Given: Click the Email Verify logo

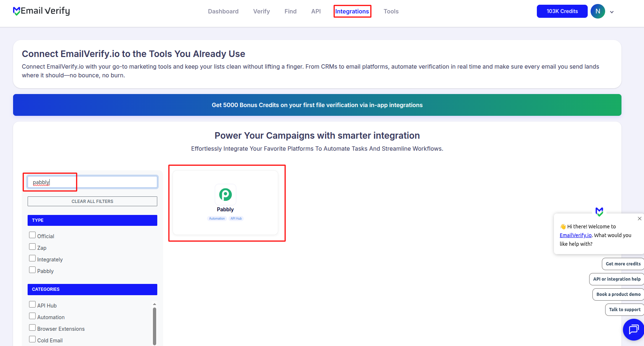Looking at the screenshot, I should (41, 11).
